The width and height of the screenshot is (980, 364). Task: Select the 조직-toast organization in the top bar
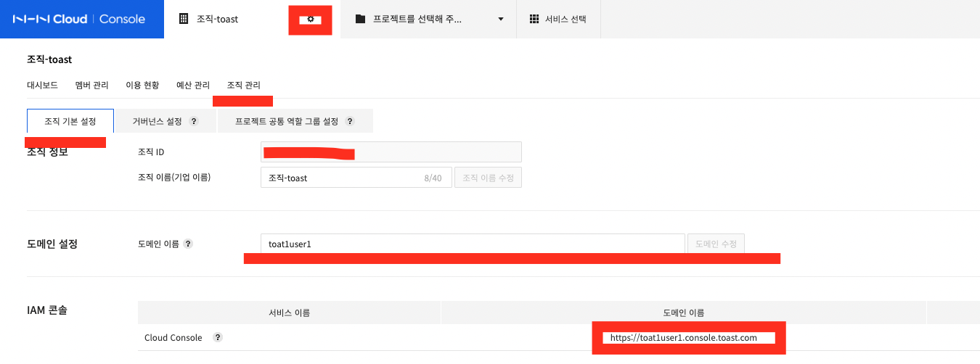[217, 20]
